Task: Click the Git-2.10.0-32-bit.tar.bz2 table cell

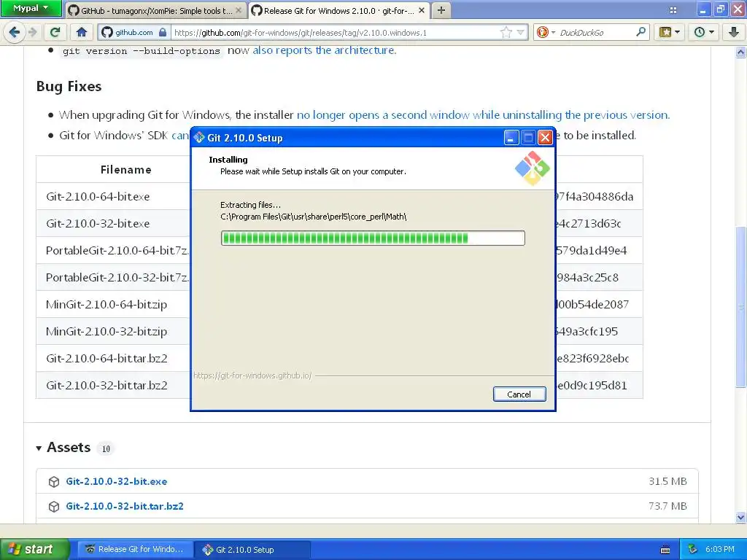Action: pos(113,385)
